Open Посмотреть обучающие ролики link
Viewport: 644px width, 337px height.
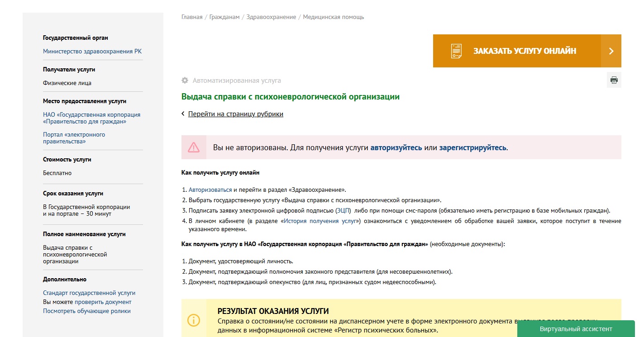click(87, 311)
